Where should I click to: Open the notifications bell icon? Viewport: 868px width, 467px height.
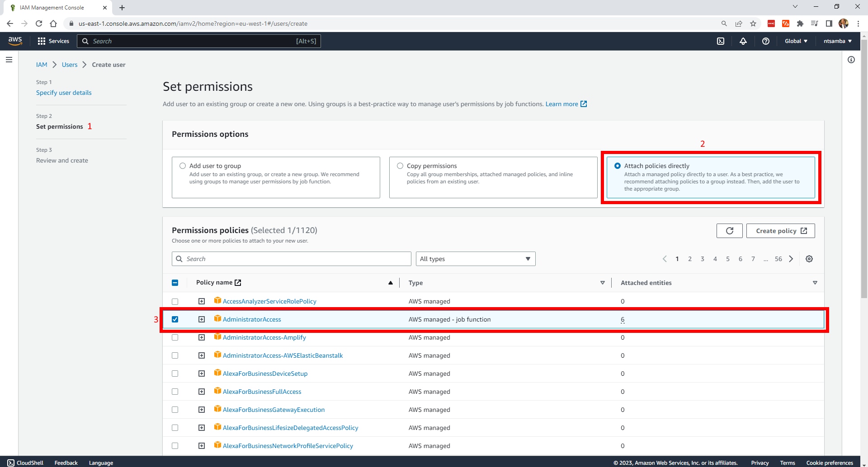click(743, 41)
